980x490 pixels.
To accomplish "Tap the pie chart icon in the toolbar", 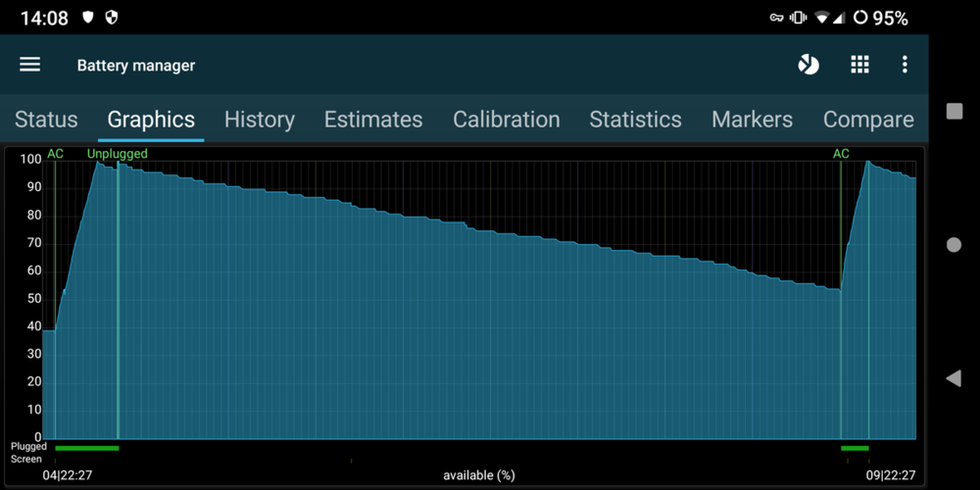I will click(x=808, y=65).
